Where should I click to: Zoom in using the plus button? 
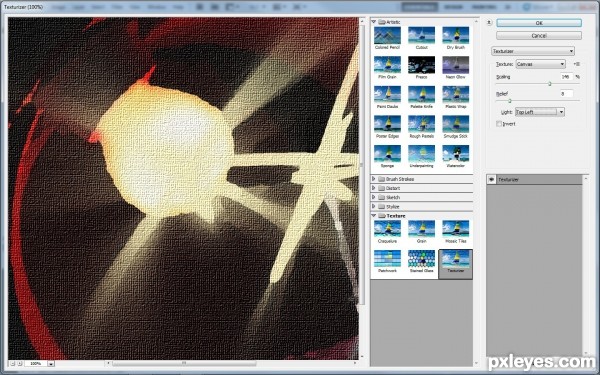(20, 363)
